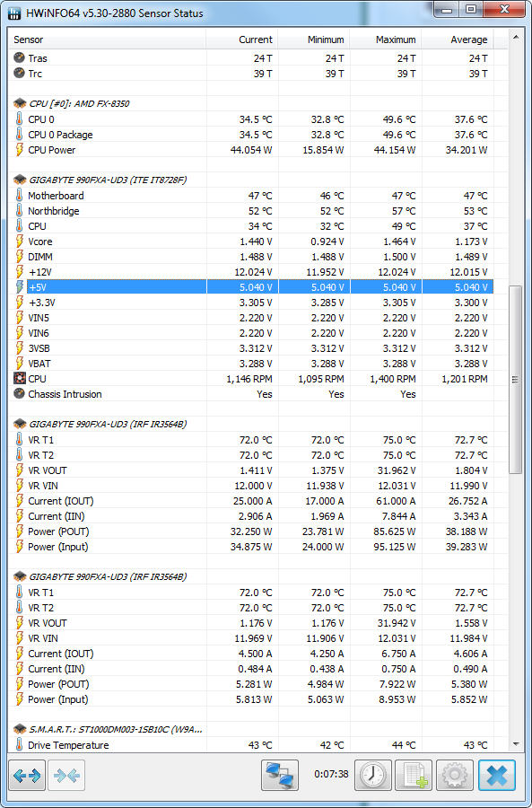532x808 pixels.
Task: Start logging with the sheet plus icon
Action: point(414,775)
